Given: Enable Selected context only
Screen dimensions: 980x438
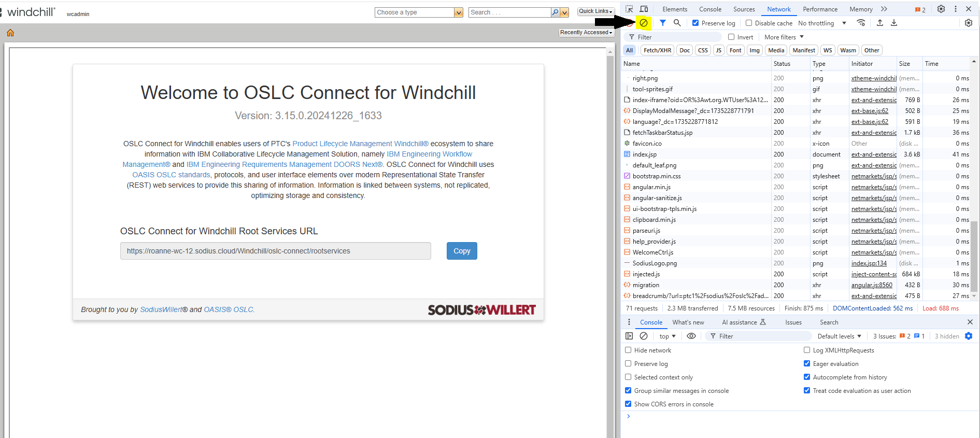Looking at the screenshot, I should tap(628, 377).
